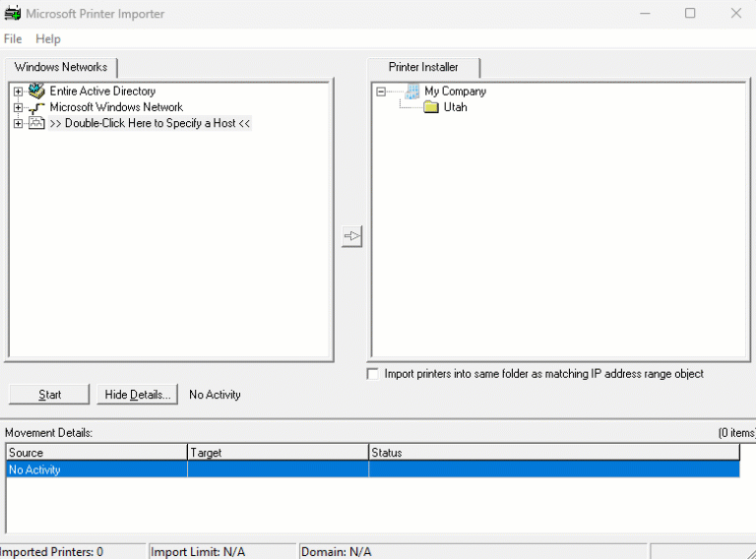Image resolution: width=756 pixels, height=559 pixels.
Task: Click the (0 items) counter text
Action: [x=736, y=433]
